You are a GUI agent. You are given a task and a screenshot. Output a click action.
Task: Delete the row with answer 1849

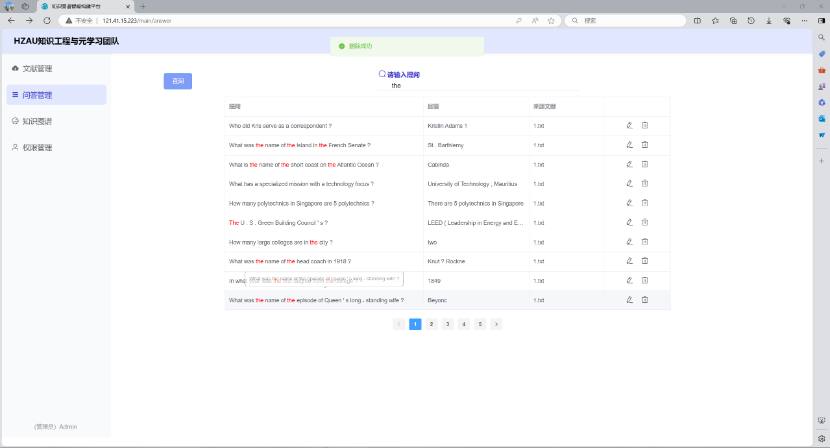[645, 280]
